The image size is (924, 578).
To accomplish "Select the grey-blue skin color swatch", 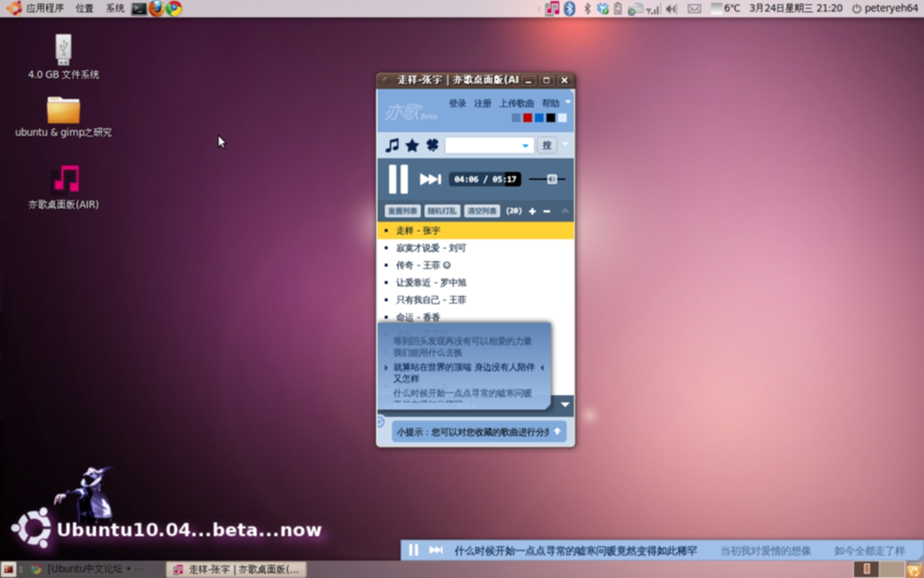I will (x=516, y=118).
